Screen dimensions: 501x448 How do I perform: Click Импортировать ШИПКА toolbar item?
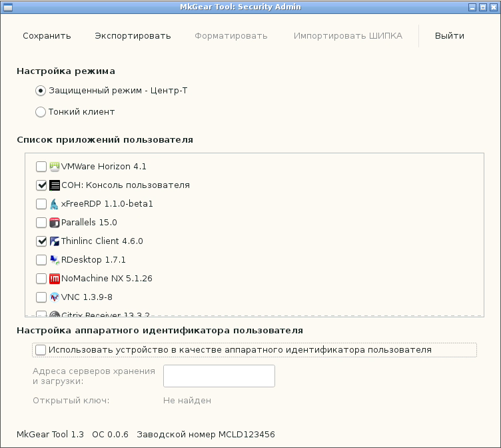348,36
